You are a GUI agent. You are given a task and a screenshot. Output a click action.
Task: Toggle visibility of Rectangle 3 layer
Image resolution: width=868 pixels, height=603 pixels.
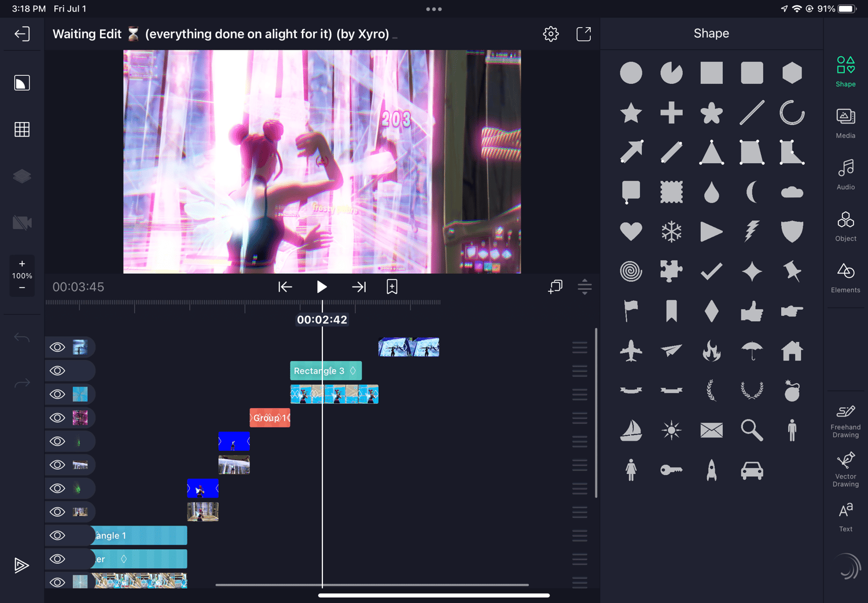[x=57, y=371]
